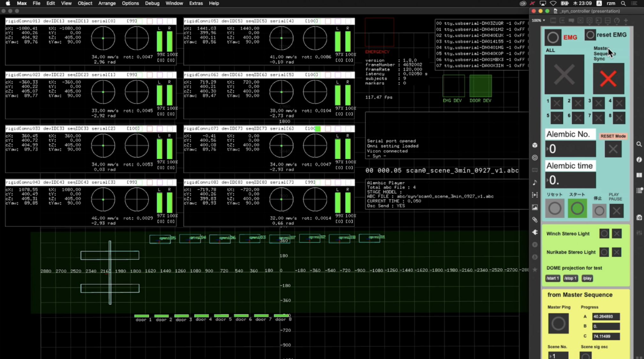
Task: Toggle channel 6 X switch
Action: click(x=578, y=118)
